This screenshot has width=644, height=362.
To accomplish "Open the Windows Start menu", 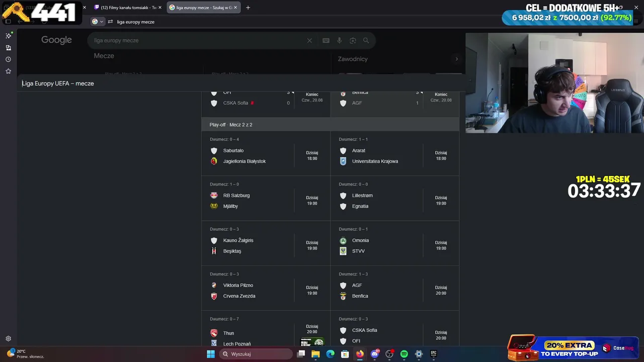I will [x=211, y=354].
